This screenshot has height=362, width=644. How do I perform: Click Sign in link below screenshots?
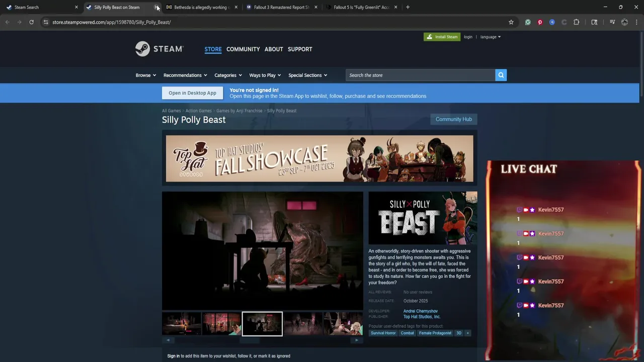tap(173, 356)
